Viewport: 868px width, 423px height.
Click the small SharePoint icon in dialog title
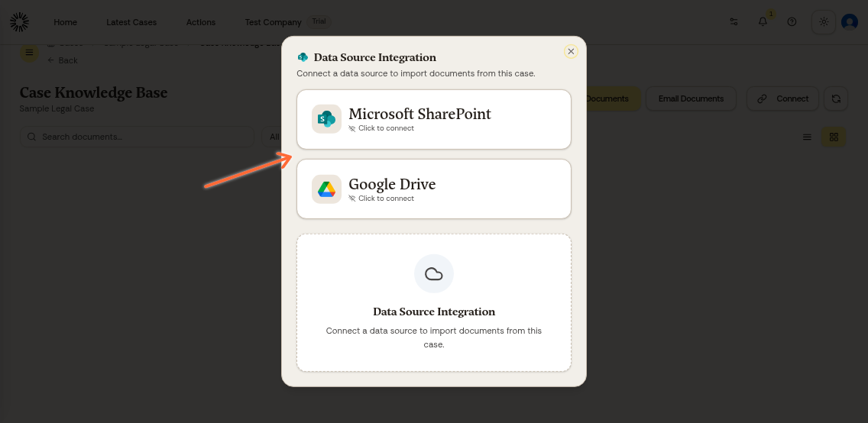pyautogui.click(x=303, y=57)
